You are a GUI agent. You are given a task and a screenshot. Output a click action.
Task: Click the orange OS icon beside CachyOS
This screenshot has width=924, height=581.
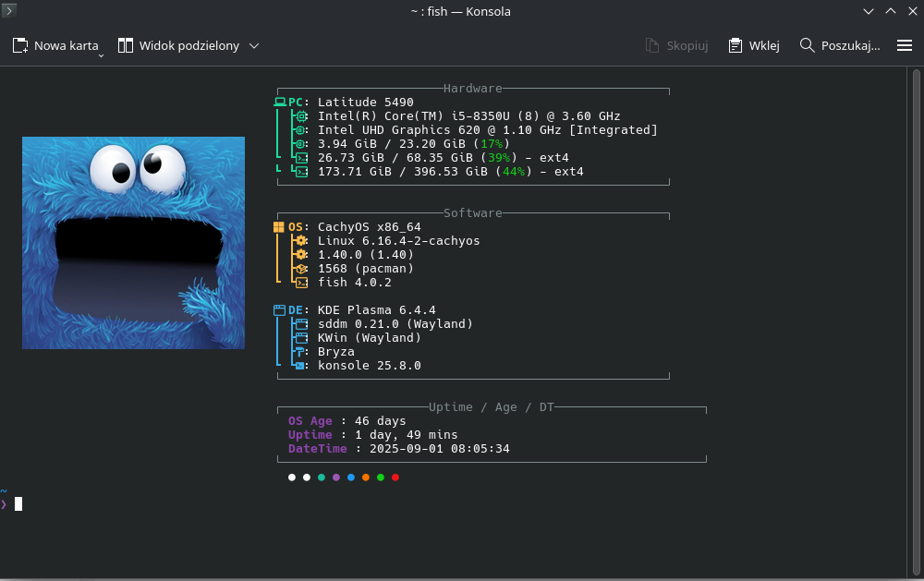279,227
